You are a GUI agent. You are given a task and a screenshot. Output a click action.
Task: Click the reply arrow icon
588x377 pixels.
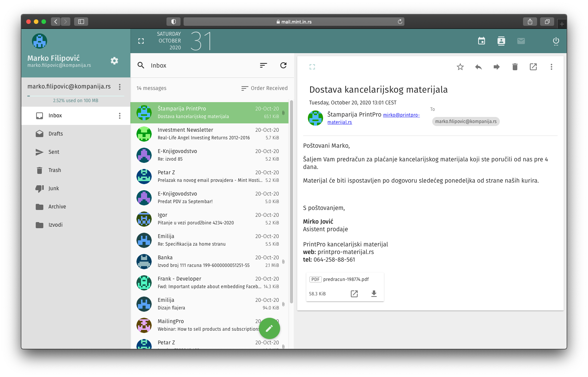click(x=478, y=67)
